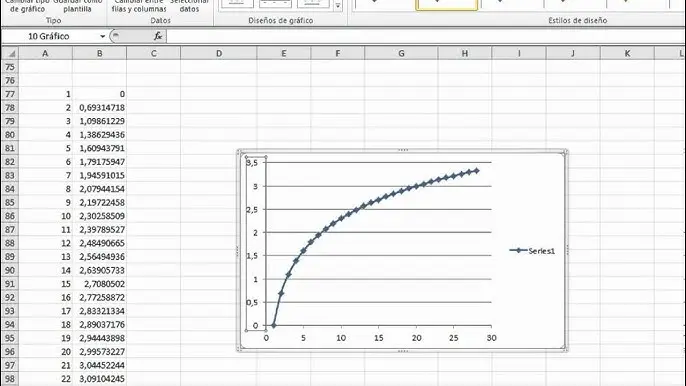Select column F header
Screen dimensions: 686x386
point(337,53)
